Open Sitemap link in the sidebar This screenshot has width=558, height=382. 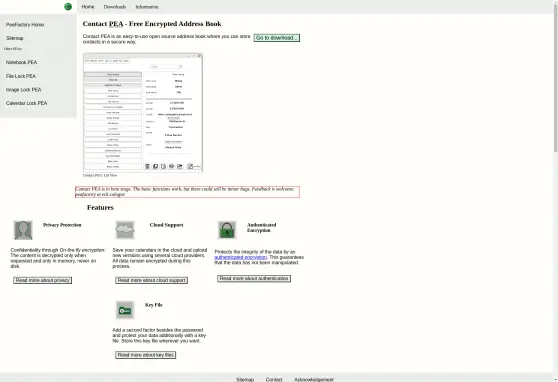(15, 38)
